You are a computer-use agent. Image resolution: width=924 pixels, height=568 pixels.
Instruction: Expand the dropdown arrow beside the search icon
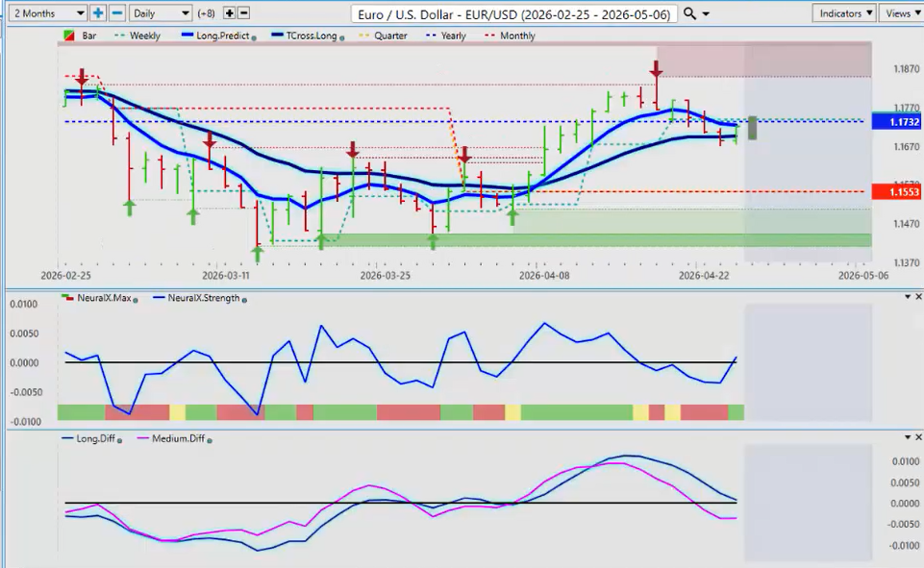[708, 13]
